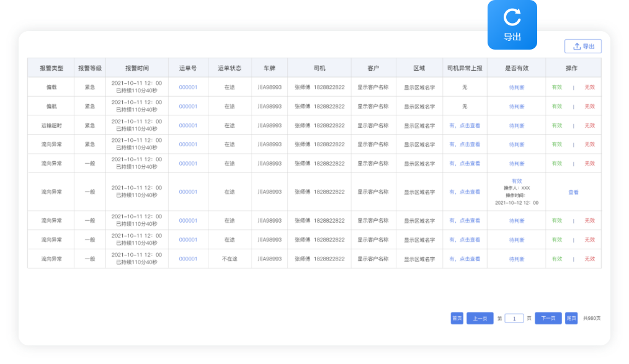This screenshot has height=364, width=629.
Task: Jump to last page with 尾页
Action: pyautogui.click(x=571, y=318)
